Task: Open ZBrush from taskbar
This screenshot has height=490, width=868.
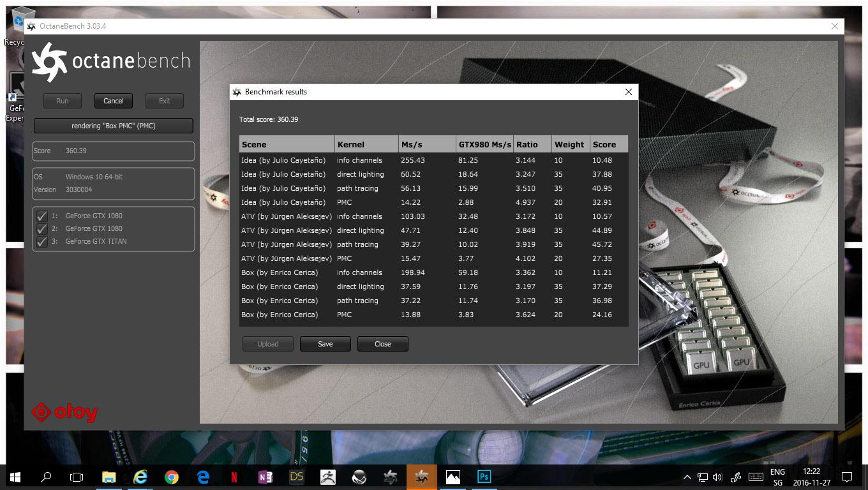Action: pyautogui.click(x=328, y=477)
